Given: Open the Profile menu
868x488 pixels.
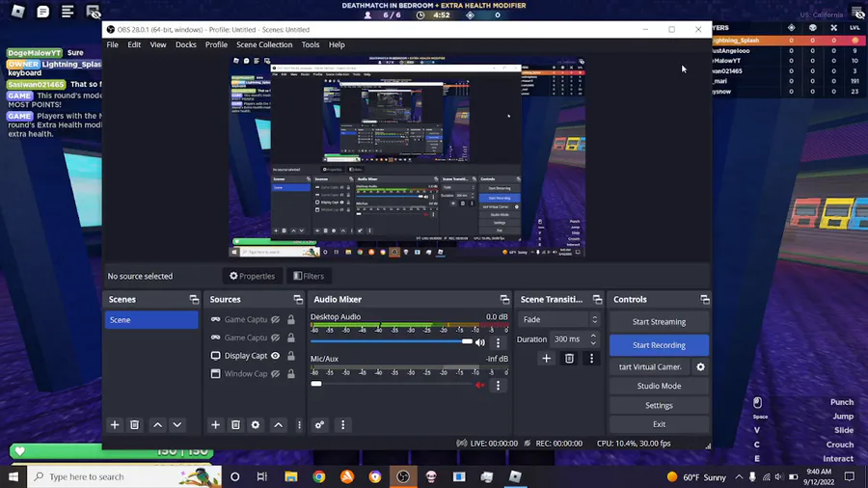Looking at the screenshot, I should [x=216, y=44].
